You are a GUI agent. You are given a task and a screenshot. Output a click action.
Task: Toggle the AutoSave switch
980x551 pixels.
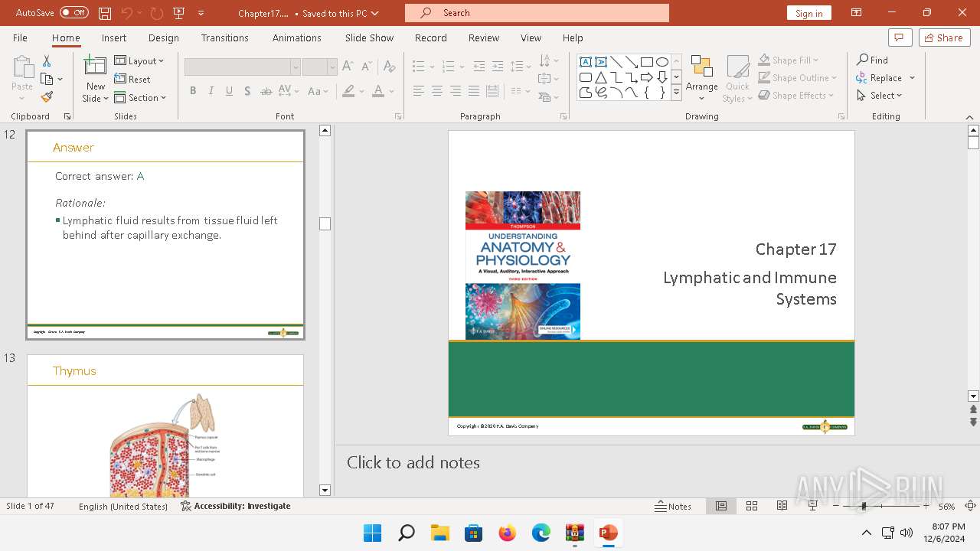pos(74,13)
